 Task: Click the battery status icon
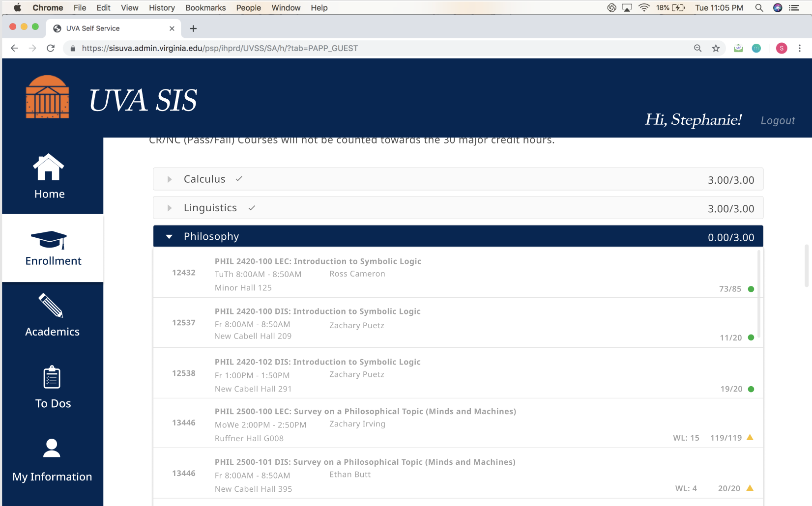point(678,8)
